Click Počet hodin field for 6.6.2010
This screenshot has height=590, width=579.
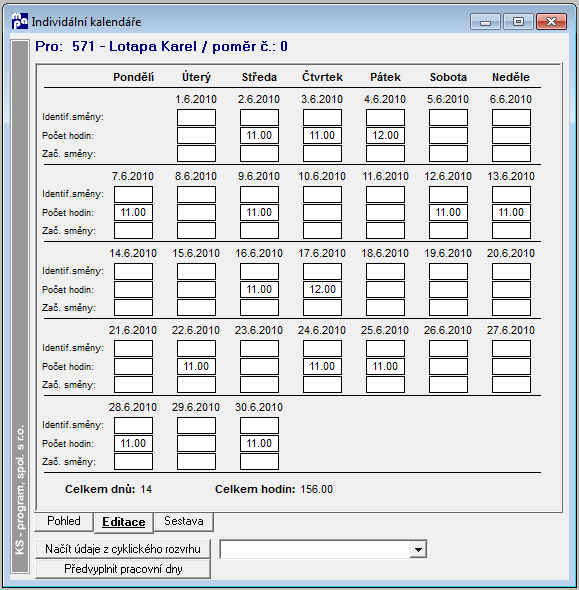511,135
